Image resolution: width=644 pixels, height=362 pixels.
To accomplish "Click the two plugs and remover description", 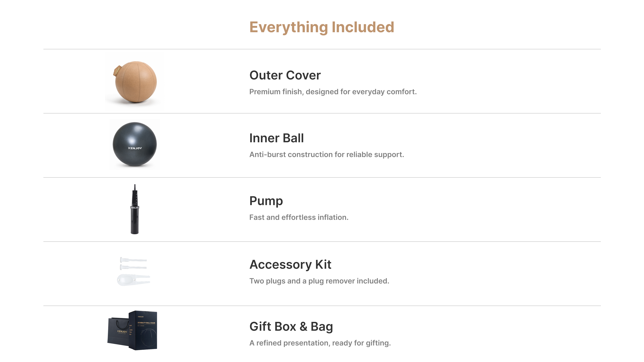I will click(319, 281).
